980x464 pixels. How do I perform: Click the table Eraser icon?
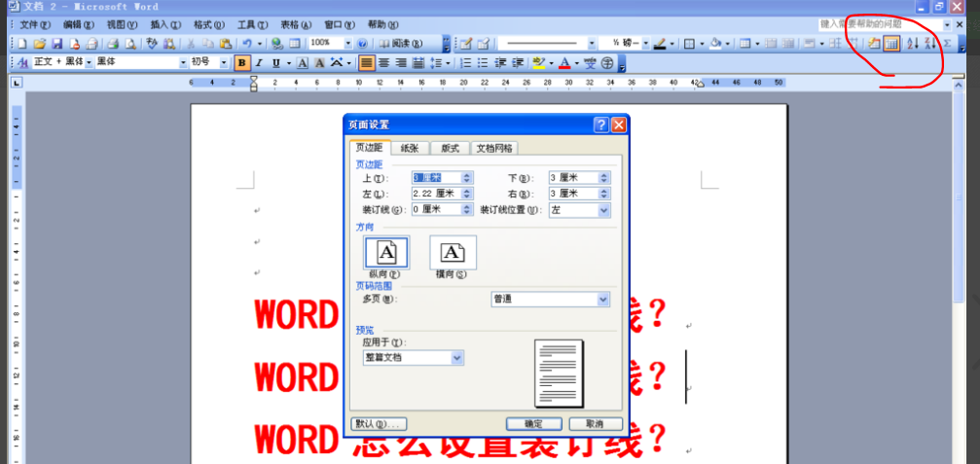[483, 44]
